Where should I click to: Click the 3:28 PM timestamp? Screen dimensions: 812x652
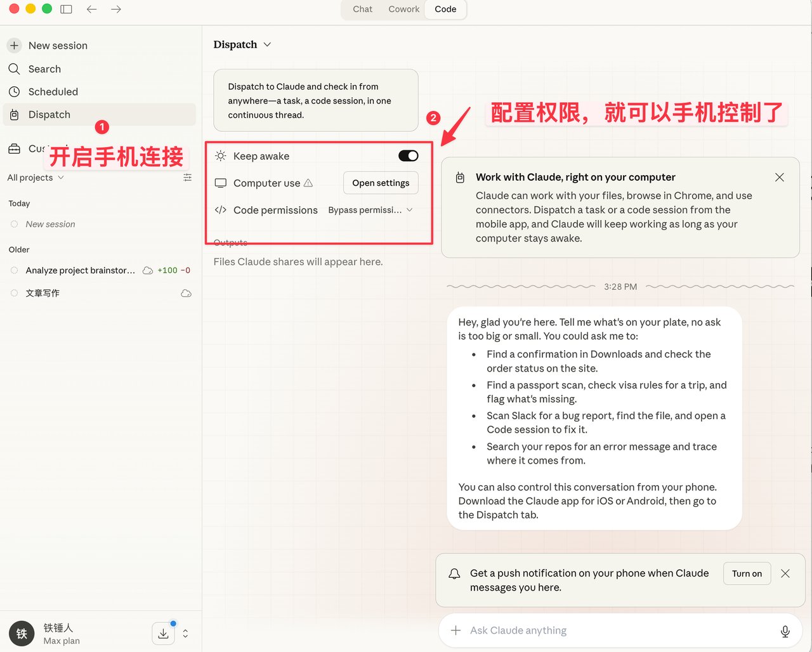(x=620, y=287)
